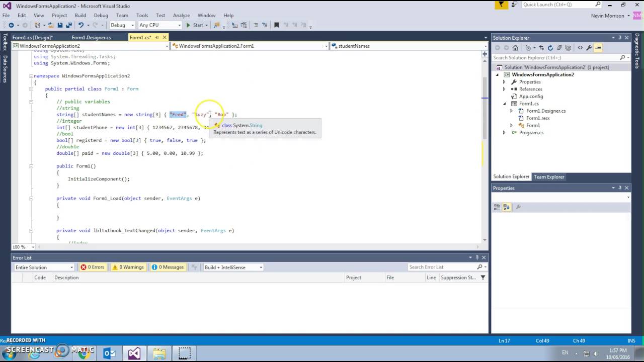Pin the Form1.cs tab
Screen dimensions: 644x362
pyautogui.click(x=157, y=37)
